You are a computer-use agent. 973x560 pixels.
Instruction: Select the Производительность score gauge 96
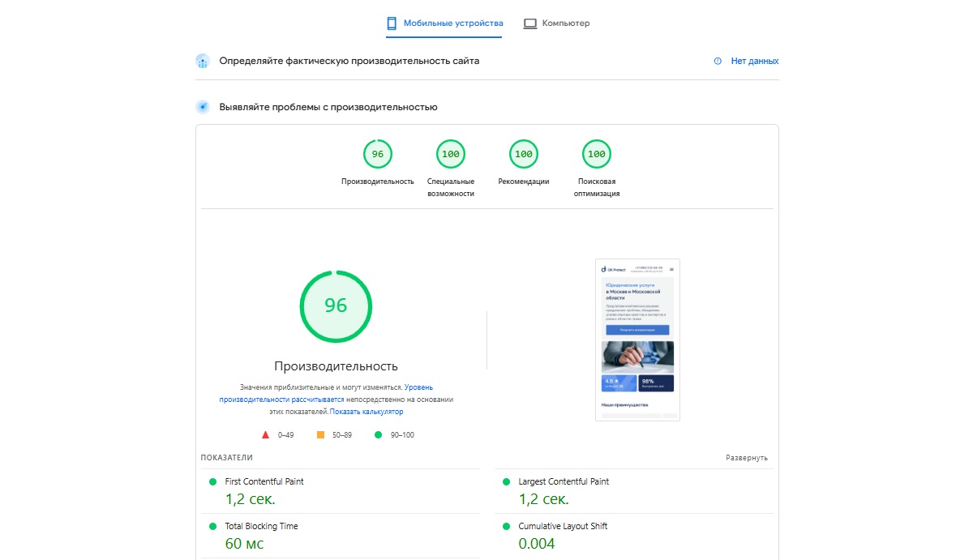378,154
